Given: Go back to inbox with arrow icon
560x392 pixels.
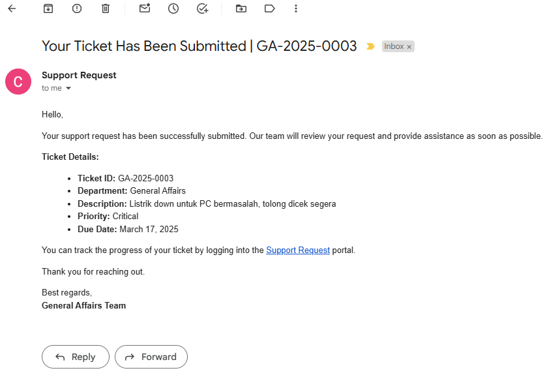Looking at the screenshot, I should click(x=12, y=8).
